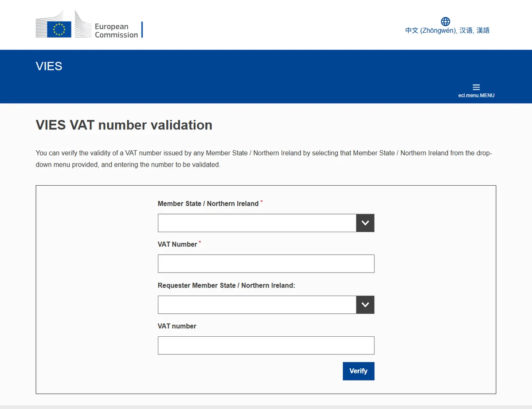Click the VIES site title
This screenshot has height=409, width=532.
[49, 66]
